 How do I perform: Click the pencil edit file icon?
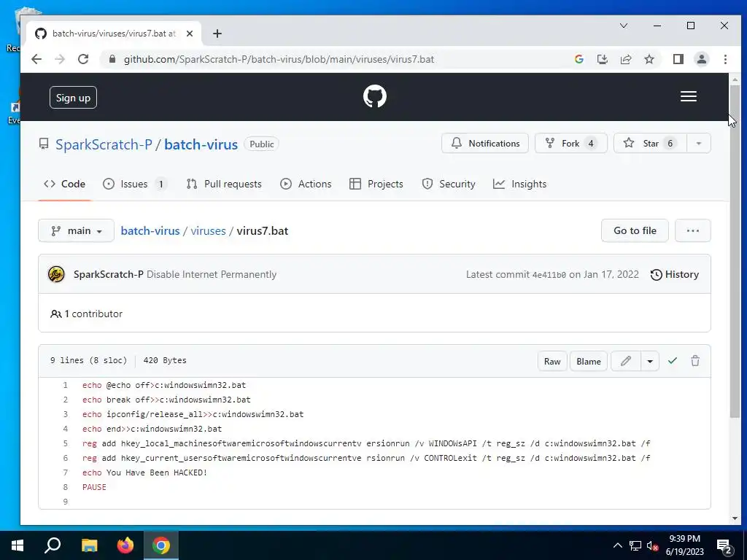(x=625, y=361)
